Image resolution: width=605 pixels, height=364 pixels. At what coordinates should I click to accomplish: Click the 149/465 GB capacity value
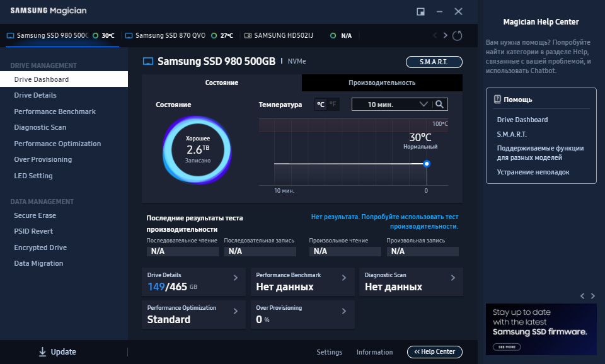172,287
